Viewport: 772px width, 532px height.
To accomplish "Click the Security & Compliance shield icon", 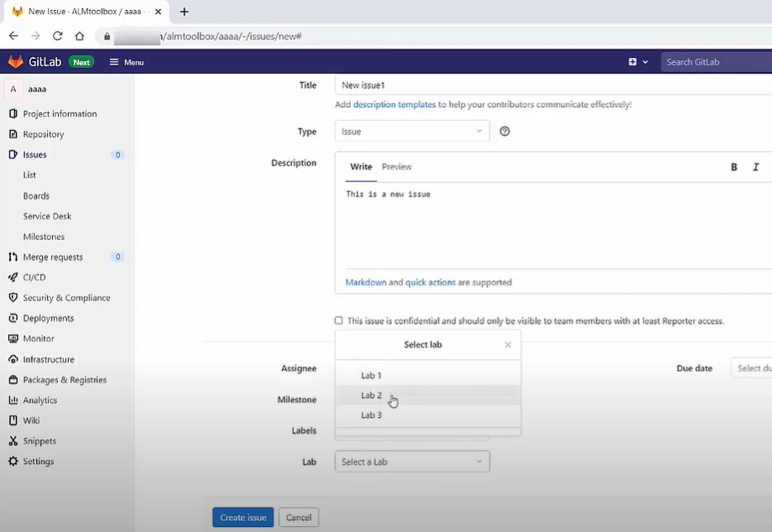I will click(12, 297).
